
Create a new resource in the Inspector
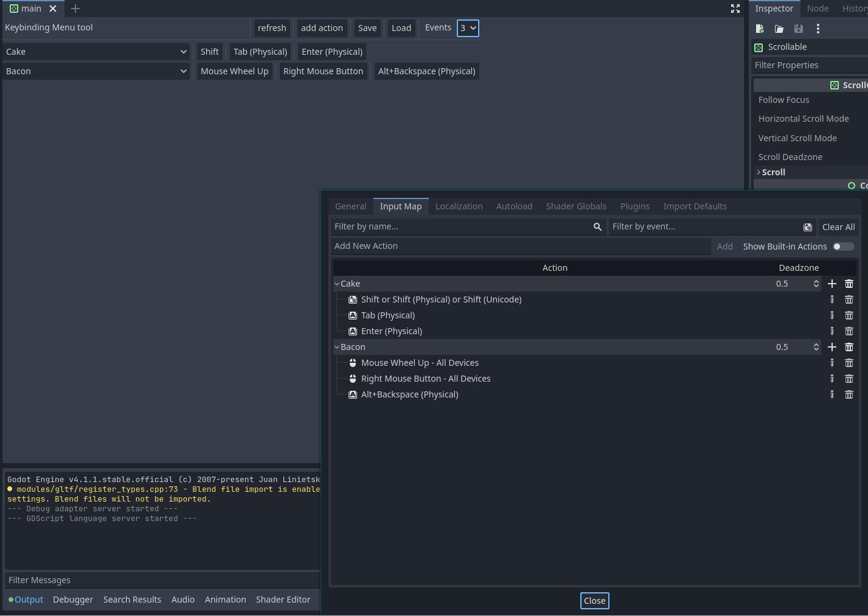tap(759, 29)
